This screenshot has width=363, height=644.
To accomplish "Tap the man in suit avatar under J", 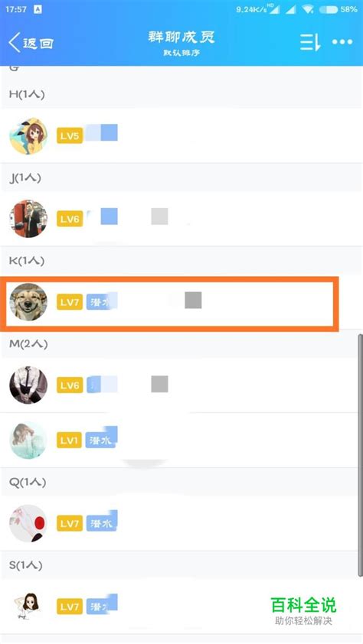I will (28, 219).
